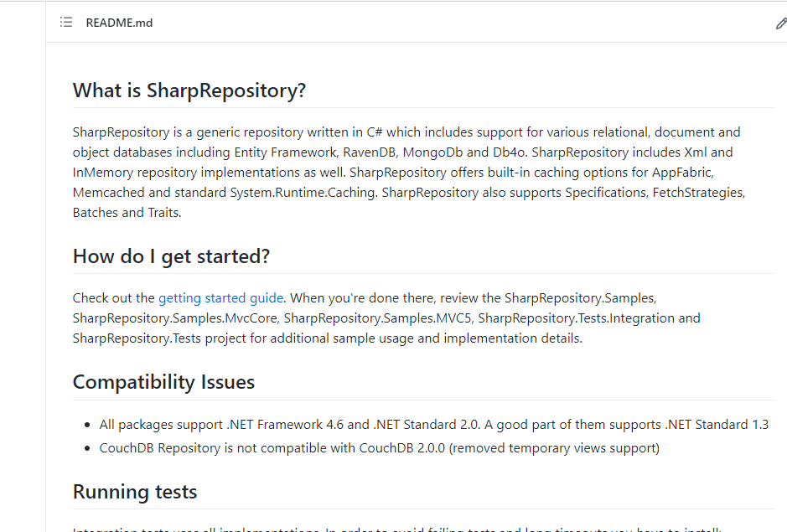Image resolution: width=787 pixels, height=532 pixels.
Task: Click the 'Running tests' heading
Action: [x=134, y=492]
